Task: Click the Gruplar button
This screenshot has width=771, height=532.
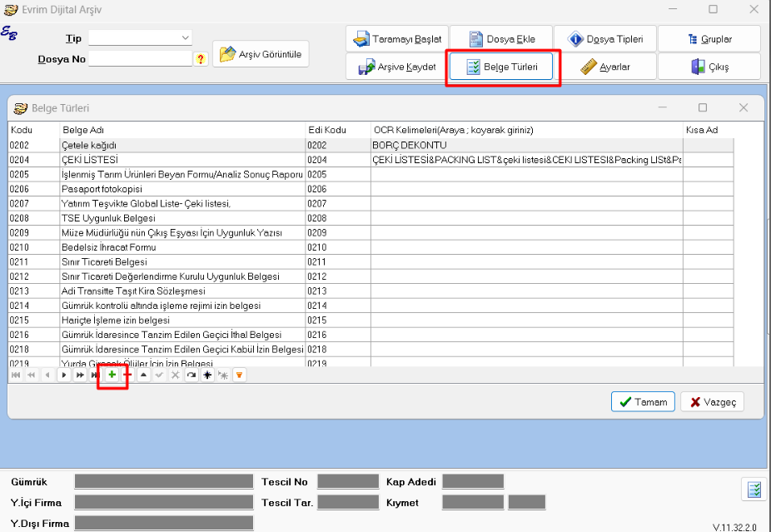Action: click(709, 39)
